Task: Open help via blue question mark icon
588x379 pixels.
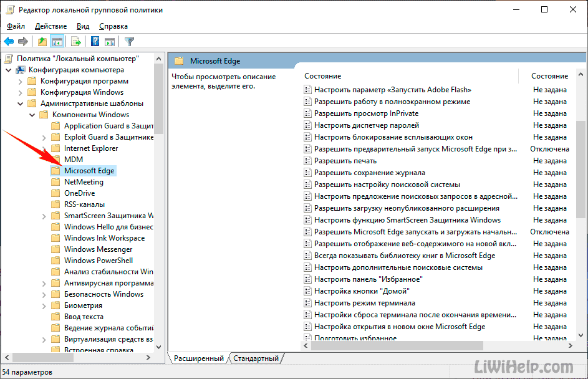Action: coord(95,42)
